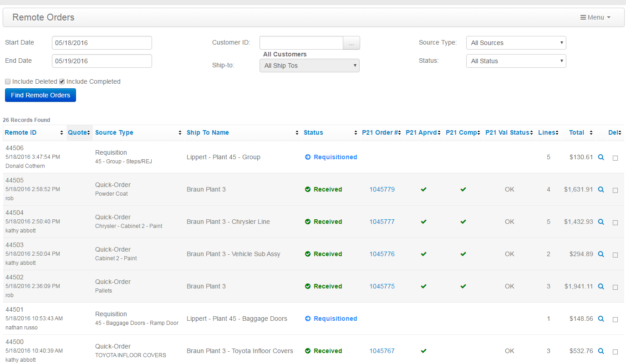Viewport: 626px width, 364px height.
Task: Toggle Include Deleted checkbox
Action: click(8, 81)
